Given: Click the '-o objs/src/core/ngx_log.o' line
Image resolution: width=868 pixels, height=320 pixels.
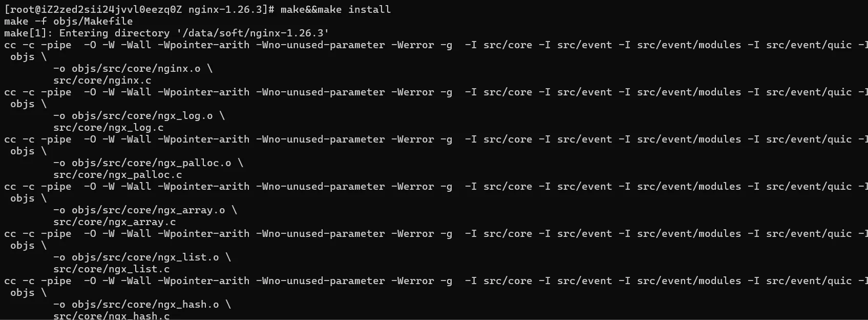Looking at the screenshot, I should (139, 115).
